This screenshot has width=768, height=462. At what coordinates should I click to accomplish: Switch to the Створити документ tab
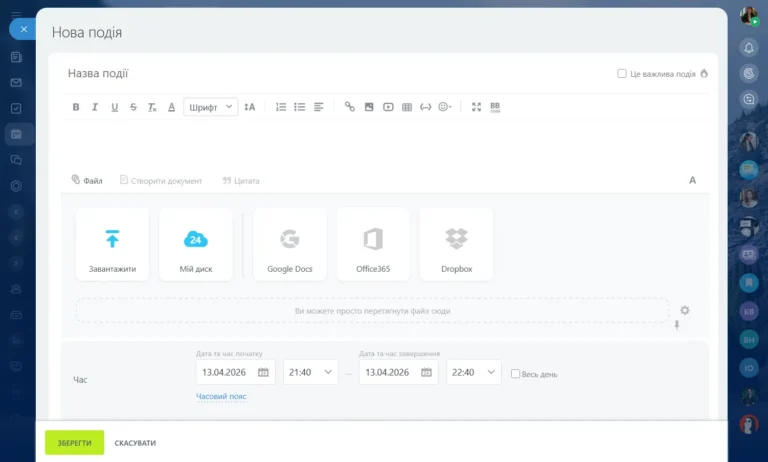coord(161,181)
